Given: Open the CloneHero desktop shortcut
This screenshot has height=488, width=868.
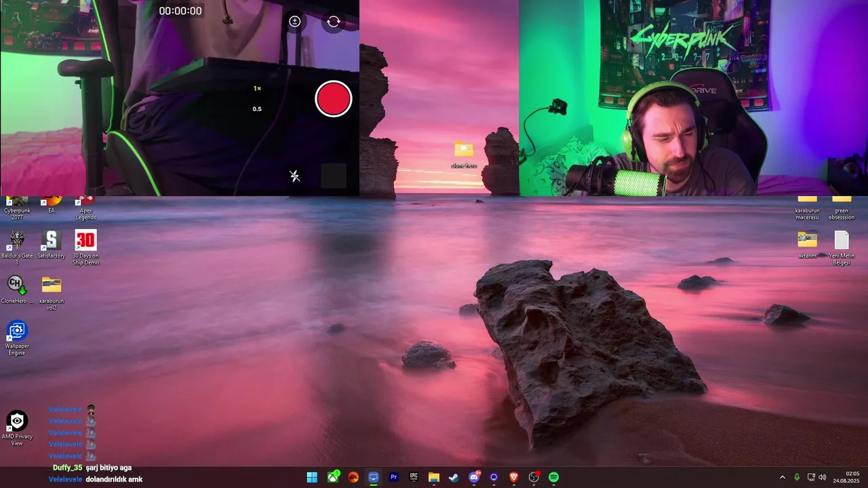Looking at the screenshot, I should (x=17, y=289).
